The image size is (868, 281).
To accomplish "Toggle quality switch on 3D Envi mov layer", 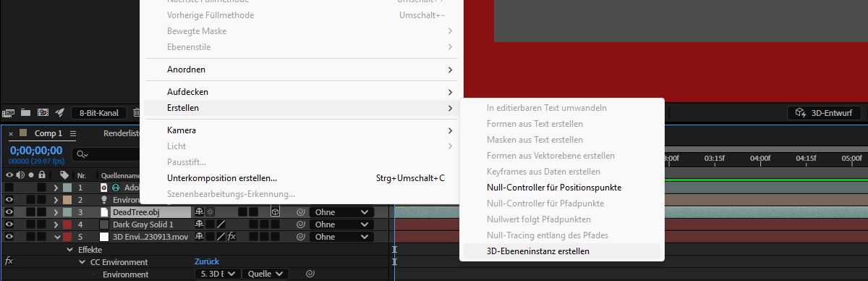I will (x=221, y=237).
